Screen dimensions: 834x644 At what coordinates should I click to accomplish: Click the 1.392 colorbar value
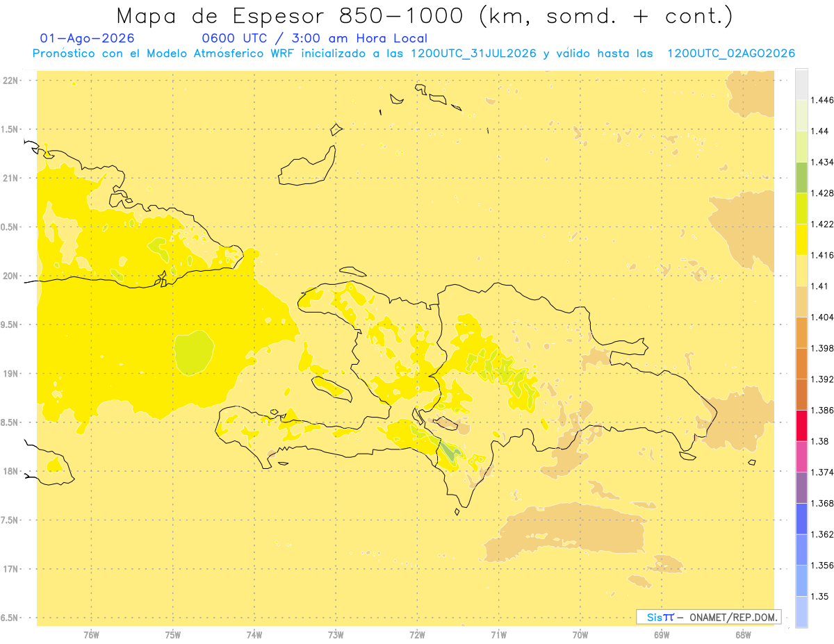click(x=822, y=379)
